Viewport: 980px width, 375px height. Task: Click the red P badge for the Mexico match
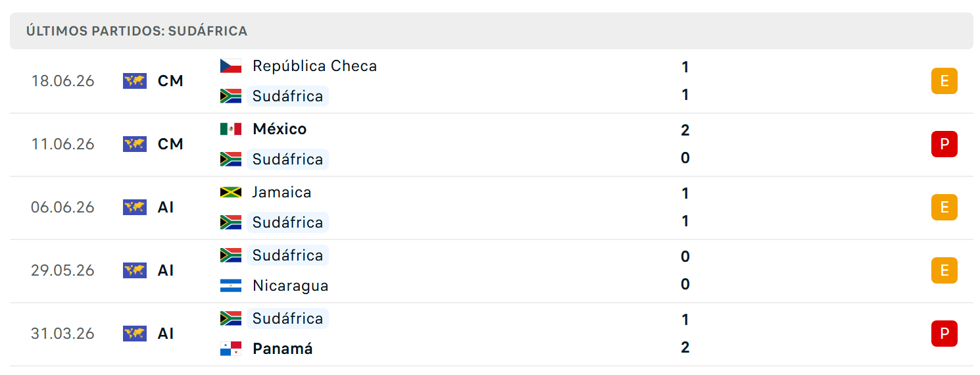(944, 144)
